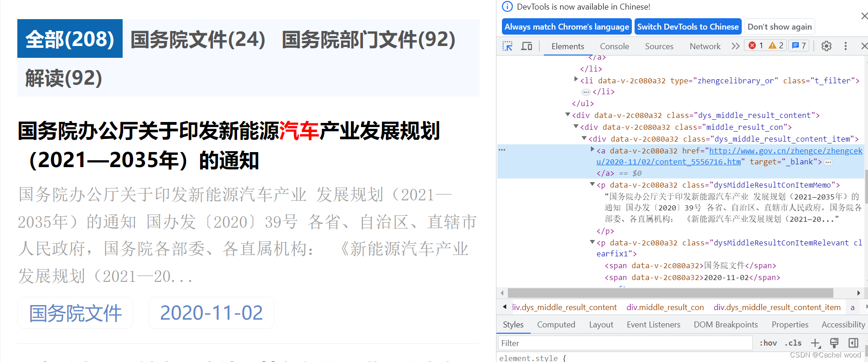Image resolution: width=868 pixels, height=362 pixels.
Task: Toggle .cls class editor
Action: tap(793, 343)
